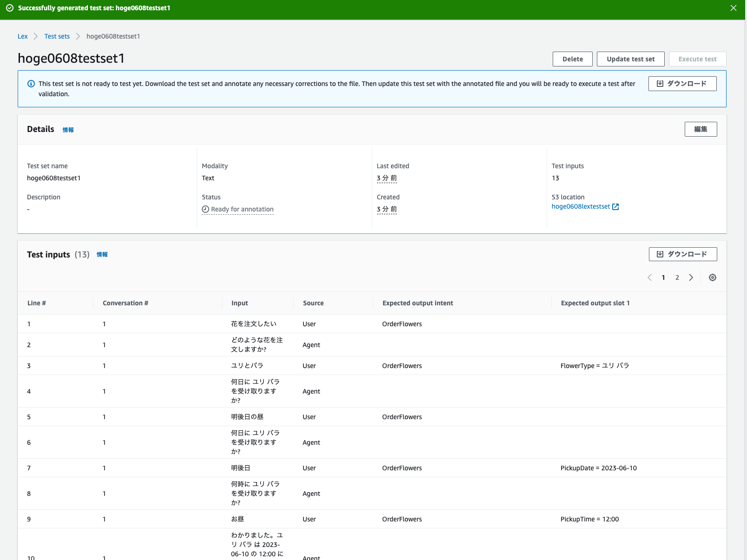
Task: Click the info circle icon in the banner
Action: coord(31,84)
